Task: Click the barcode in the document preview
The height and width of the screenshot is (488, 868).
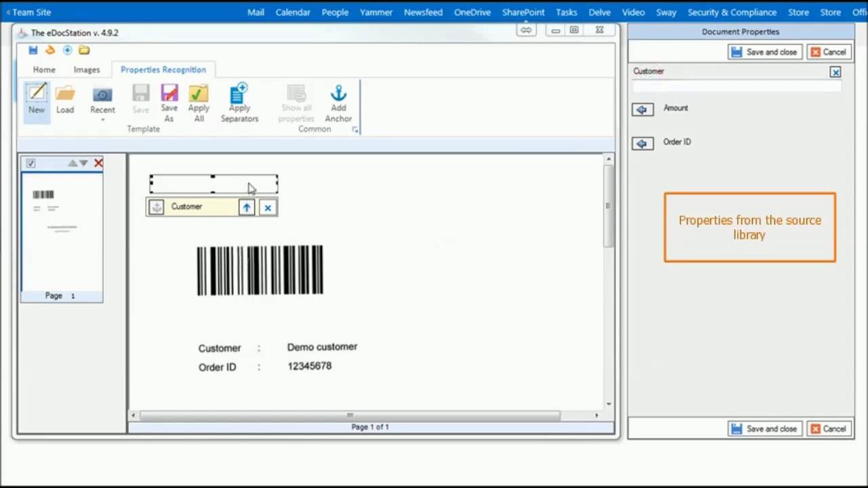Action: (x=260, y=270)
